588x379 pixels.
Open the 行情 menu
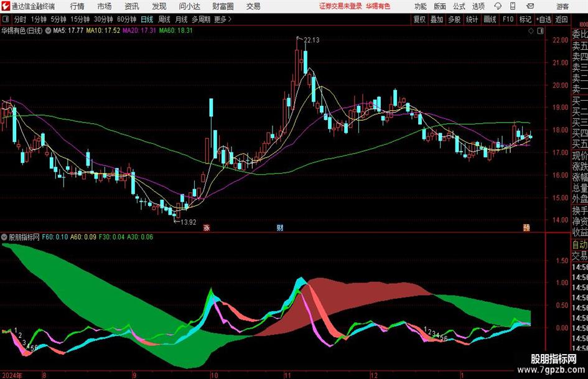click(x=77, y=6)
